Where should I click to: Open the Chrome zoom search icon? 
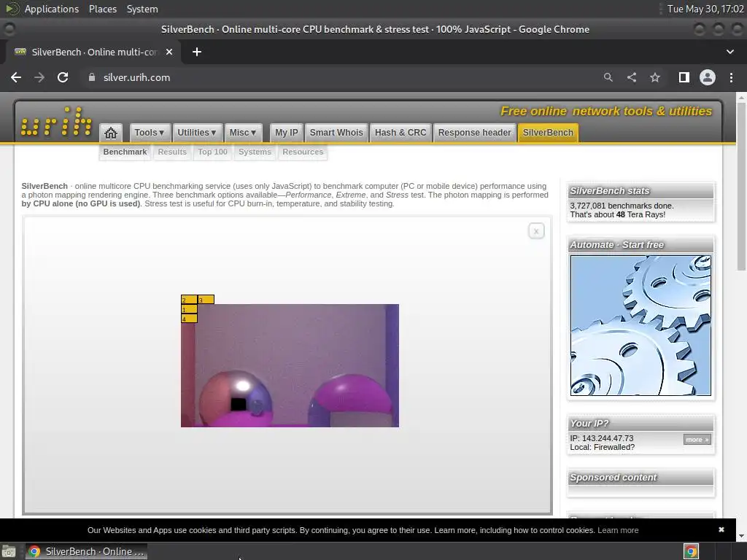608,77
